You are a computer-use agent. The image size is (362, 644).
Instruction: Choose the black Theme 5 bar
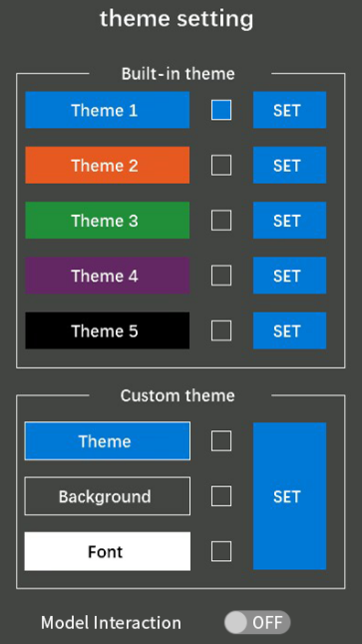[x=107, y=330]
